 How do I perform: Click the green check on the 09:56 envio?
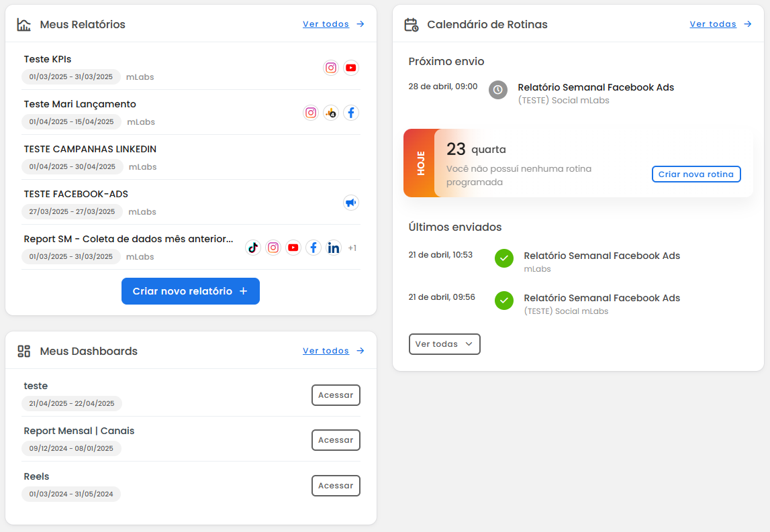[504, 301]
